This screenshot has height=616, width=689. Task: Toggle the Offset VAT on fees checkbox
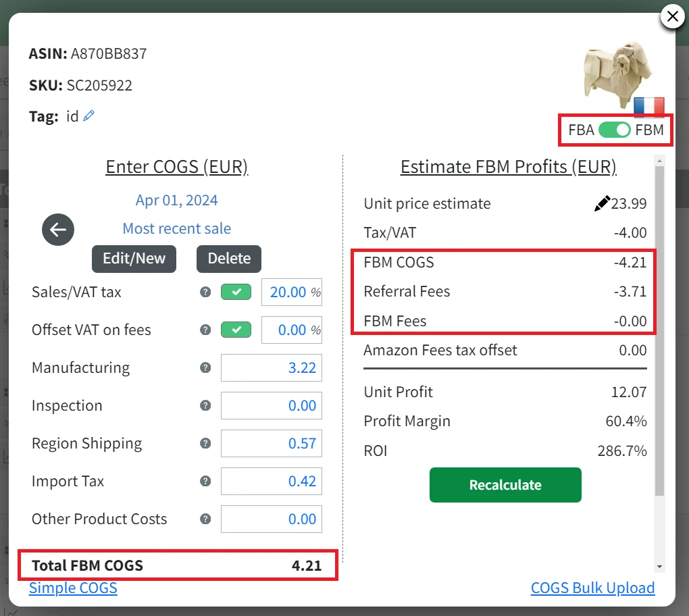tap(236, 330)
